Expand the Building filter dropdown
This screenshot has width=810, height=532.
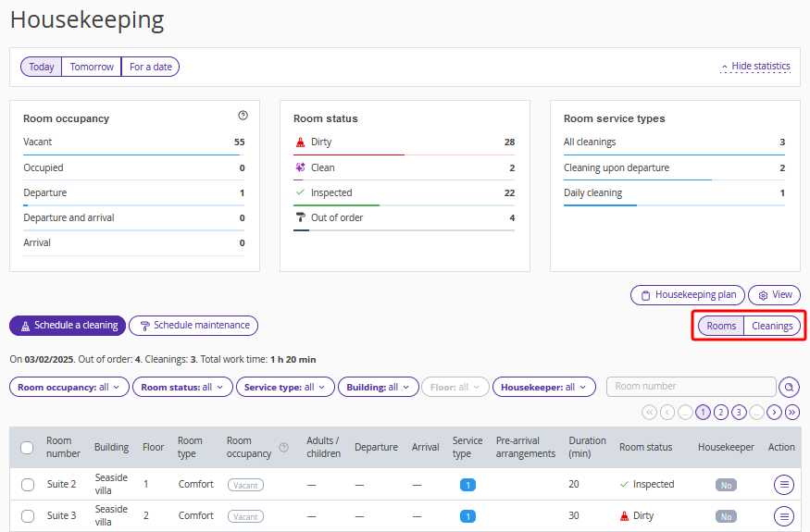point(377,388)
